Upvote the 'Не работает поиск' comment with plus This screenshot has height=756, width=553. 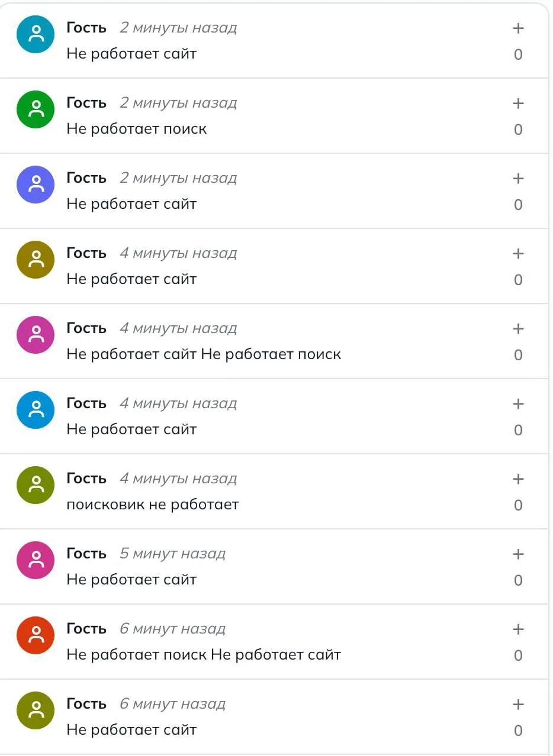coord(518,104)
